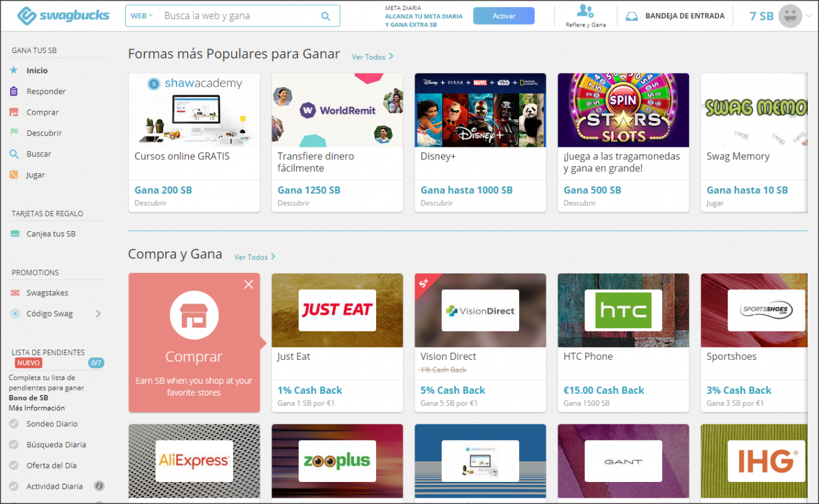Open Buscar section in sidebar
The image size is (819, 504).
(39, 154)
